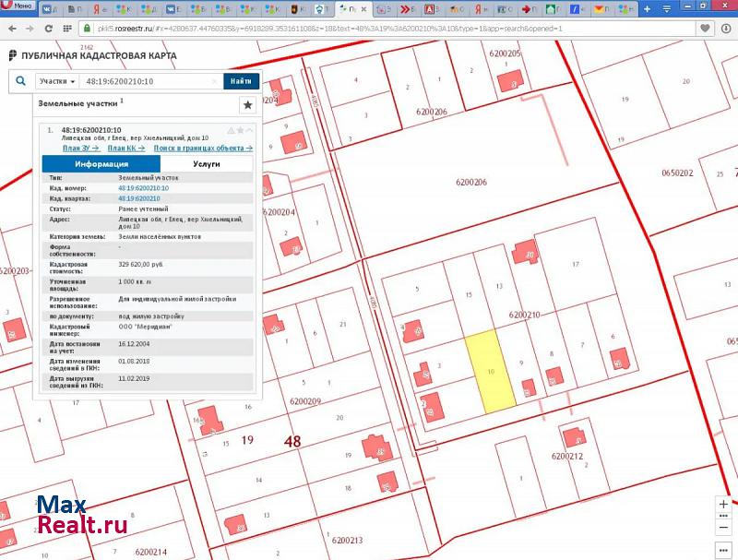Zoom in the map with plus button

724,505
